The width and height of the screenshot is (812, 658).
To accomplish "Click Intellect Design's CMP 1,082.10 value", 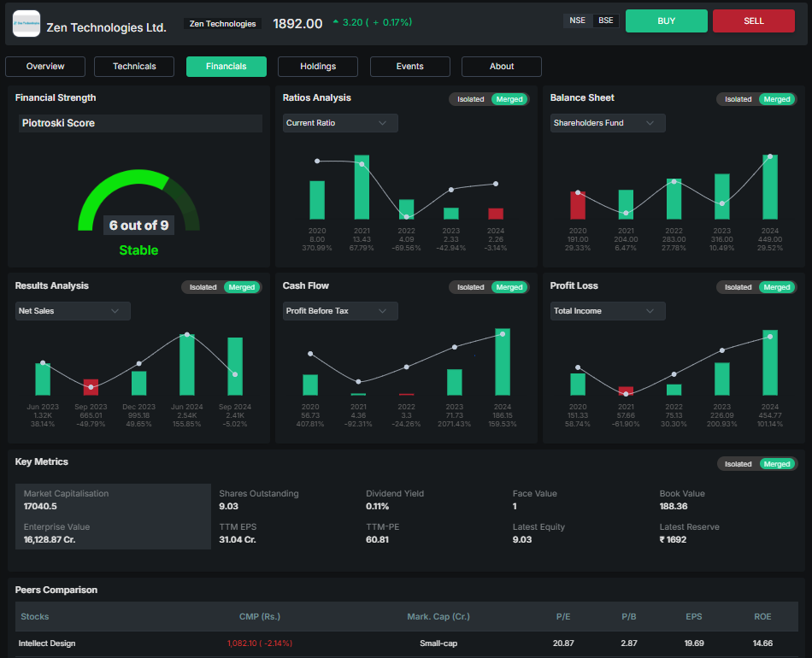I will [x=260, y=643].
